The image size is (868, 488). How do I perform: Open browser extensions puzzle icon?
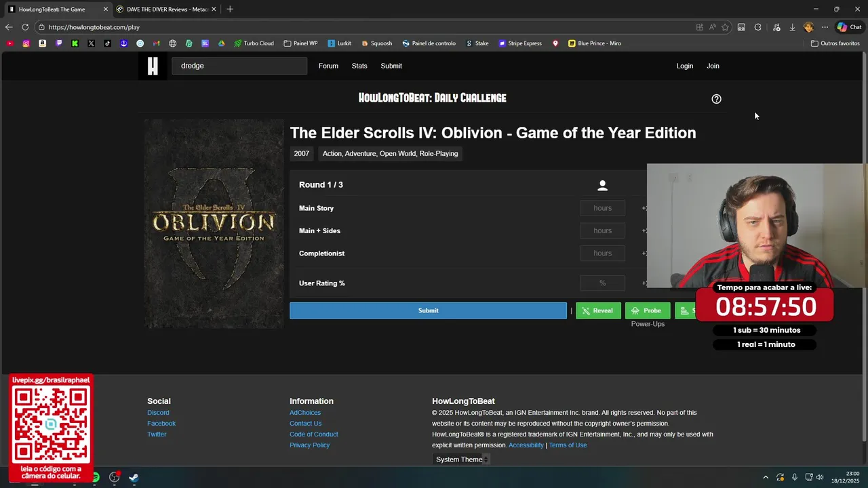coord(757,27)
